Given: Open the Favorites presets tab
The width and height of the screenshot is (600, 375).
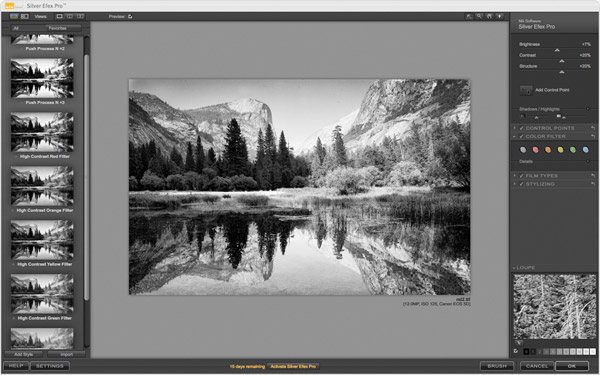Looking at the screenshot, I should [57, 28].
